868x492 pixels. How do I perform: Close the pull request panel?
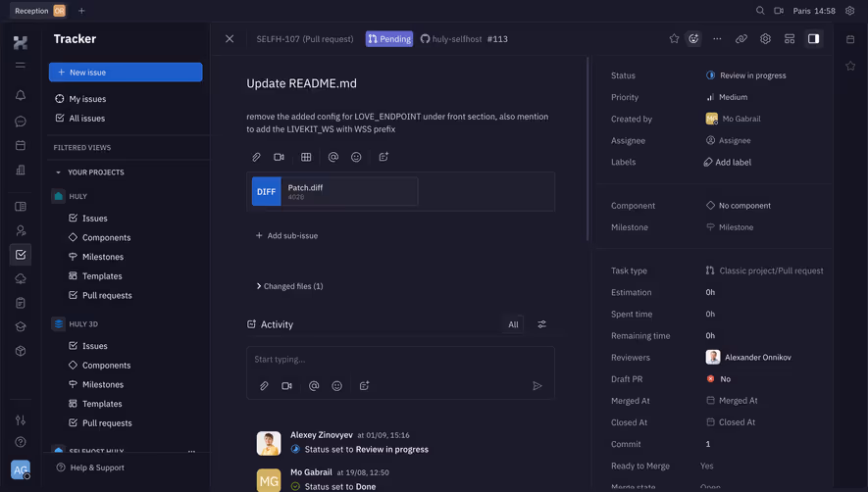click(x=230, y=39)
